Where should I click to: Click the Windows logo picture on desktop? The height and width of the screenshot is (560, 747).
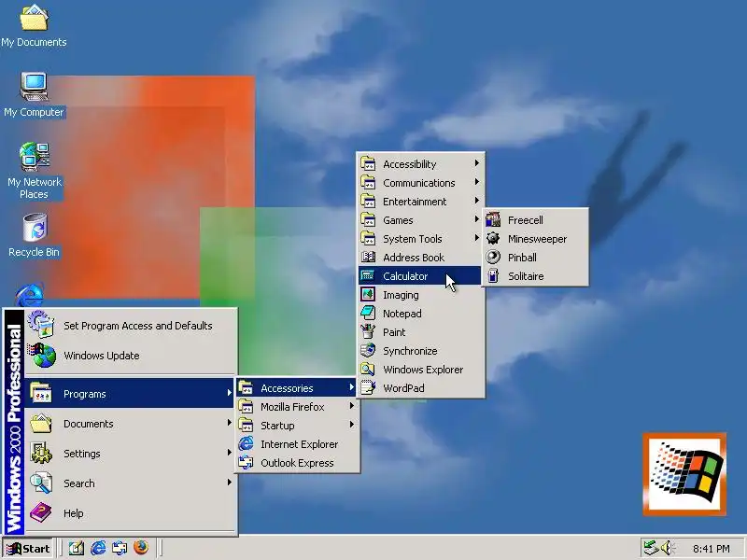(x=684, y=474)
